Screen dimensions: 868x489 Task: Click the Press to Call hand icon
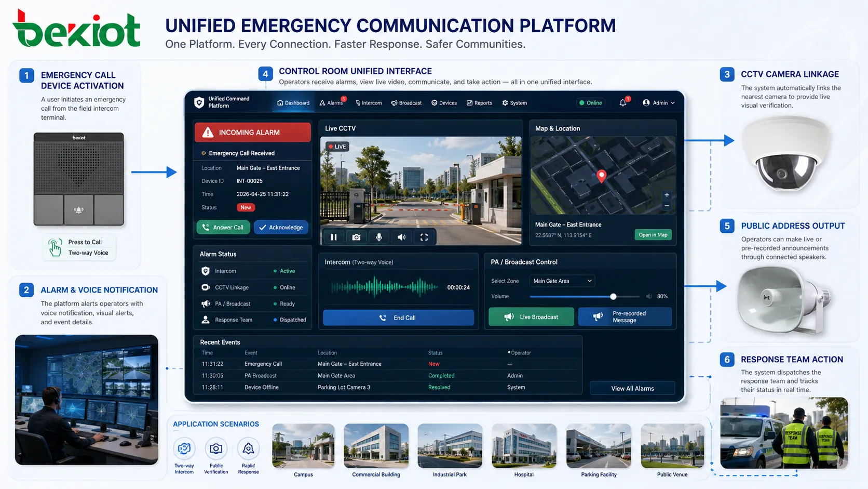tap(55, 247)
